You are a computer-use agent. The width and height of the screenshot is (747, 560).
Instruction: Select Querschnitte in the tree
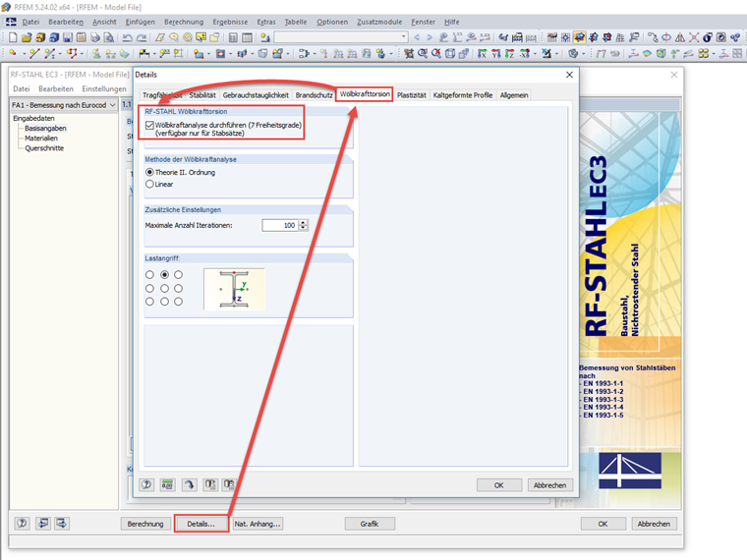(44, 148)
